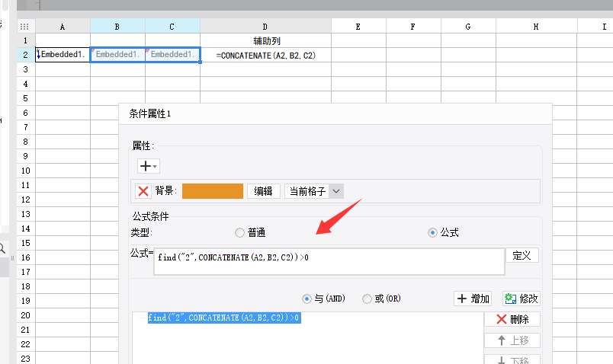Click the 删除 delete condition button

pos(512,319)
